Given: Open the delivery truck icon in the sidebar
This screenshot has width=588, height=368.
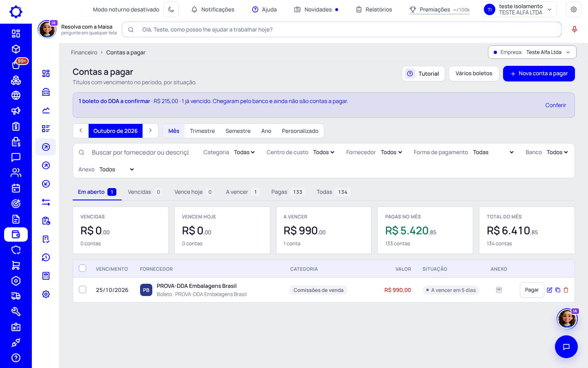Looking at the screenshot, I should pyautogui.click(x=16, y=296).
